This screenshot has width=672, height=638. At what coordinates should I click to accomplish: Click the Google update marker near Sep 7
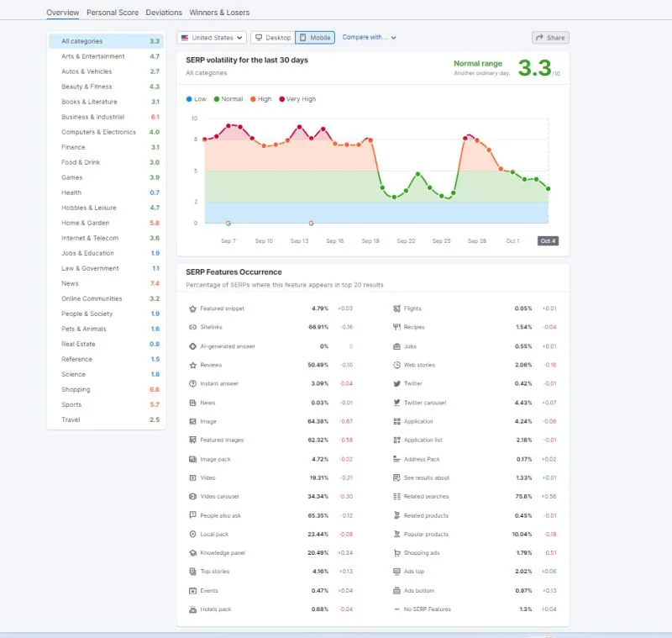228,224
